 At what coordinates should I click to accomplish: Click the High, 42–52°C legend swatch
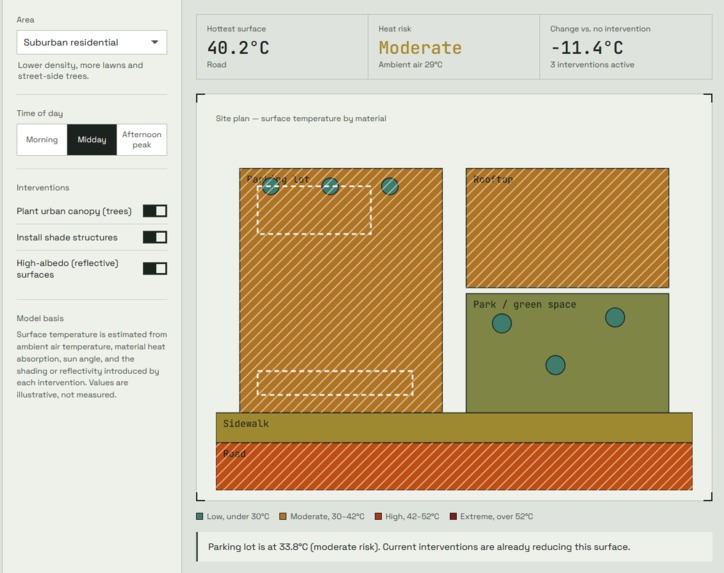coord(378,516)
